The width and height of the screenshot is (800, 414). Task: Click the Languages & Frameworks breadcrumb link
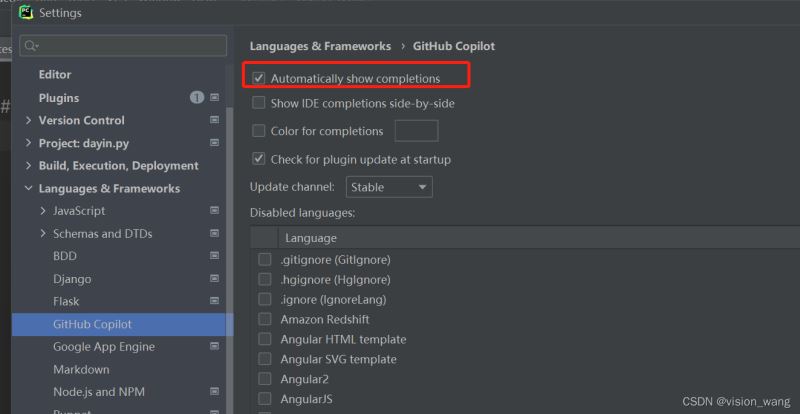tap(320, 46)
